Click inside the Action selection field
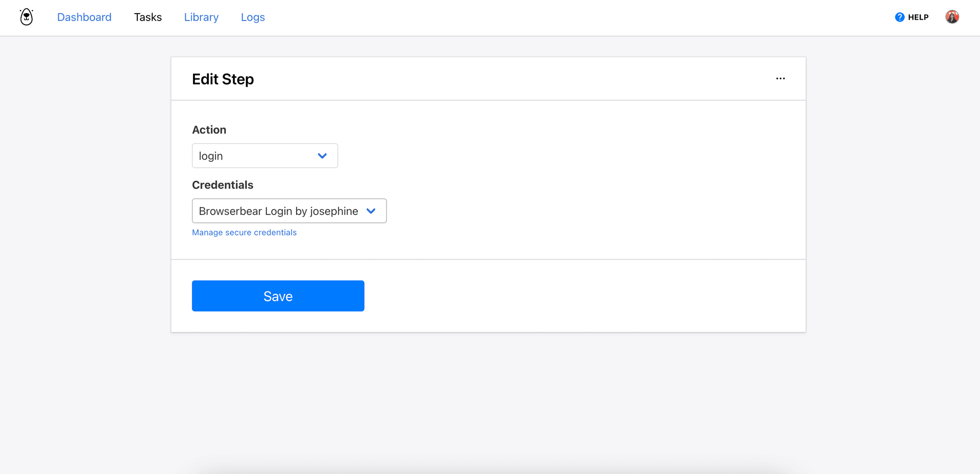The width and height of the screenshot is (980, 474). [245, 156]
